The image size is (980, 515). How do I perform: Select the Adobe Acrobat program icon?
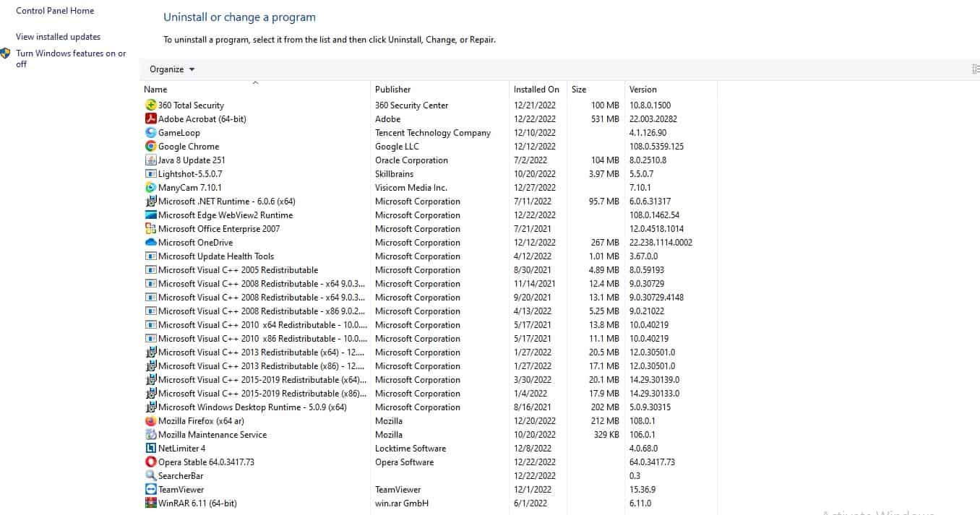pyautogui.click(x=151, y=119)
